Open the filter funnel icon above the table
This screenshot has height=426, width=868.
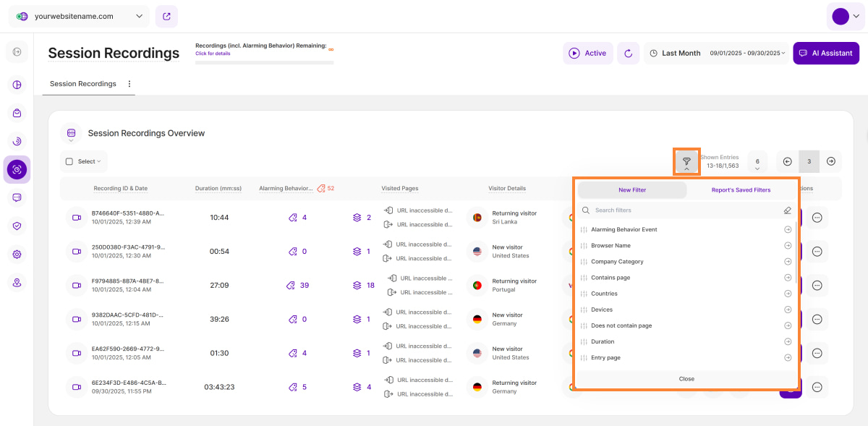point(686,161)
